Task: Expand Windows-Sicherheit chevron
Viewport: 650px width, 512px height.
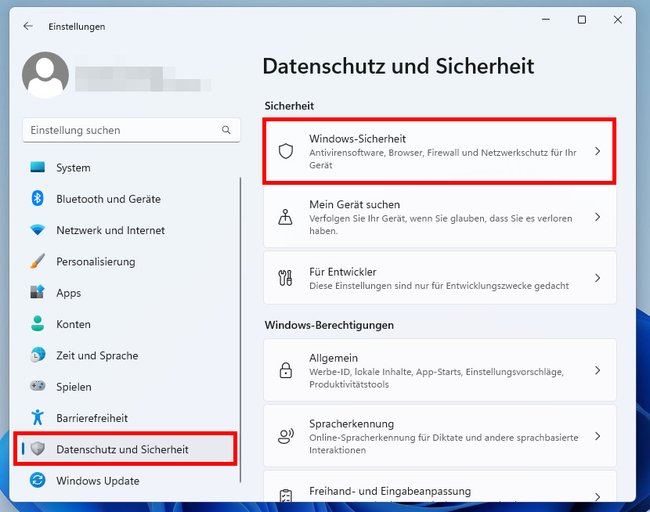Action: 597,151
